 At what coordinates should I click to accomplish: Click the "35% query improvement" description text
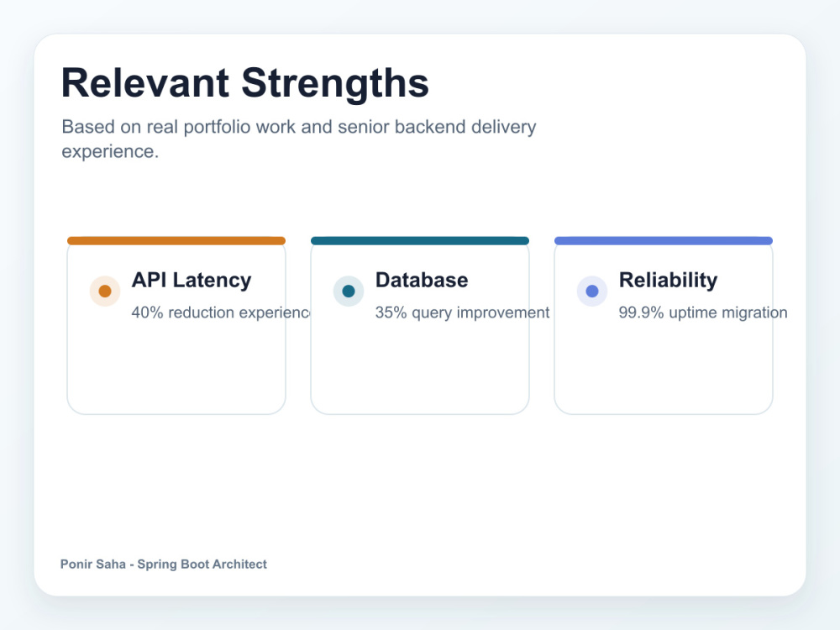click(x=462, y=312)
